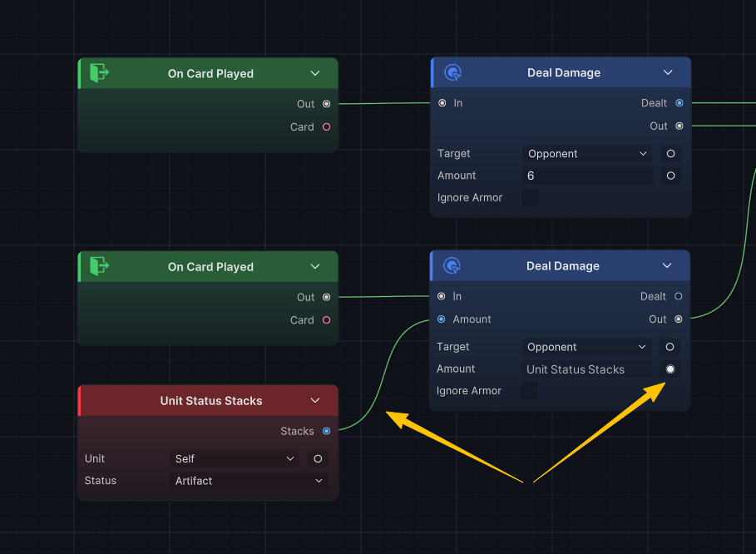Click Card port of lower On Card Played node
756x554 pixels.
pyautogui.click(x=326, y=320)
